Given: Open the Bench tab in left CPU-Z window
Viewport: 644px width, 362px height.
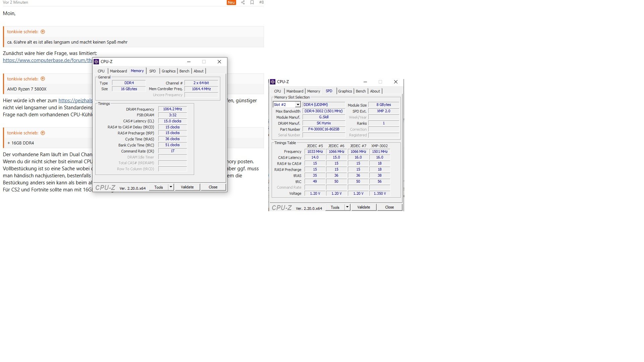Looking at the screenshot, I should (x=184, y=71).
